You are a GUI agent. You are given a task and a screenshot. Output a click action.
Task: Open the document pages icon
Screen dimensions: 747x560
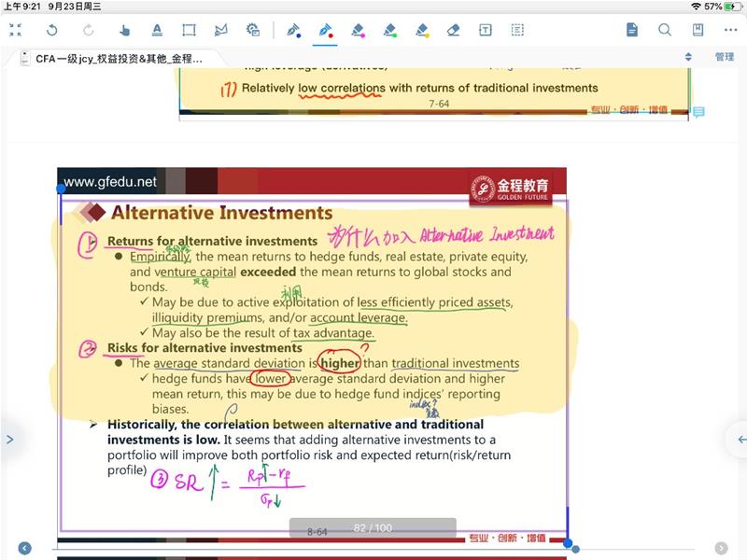click(632, 30)
